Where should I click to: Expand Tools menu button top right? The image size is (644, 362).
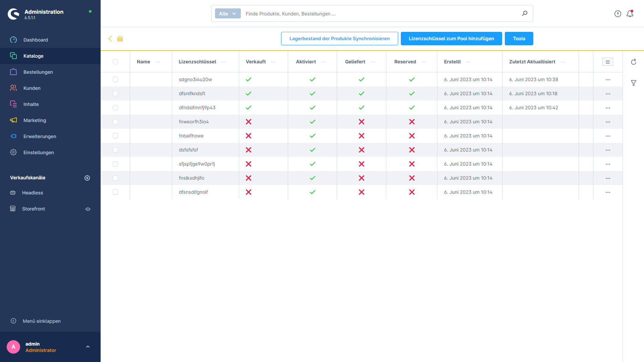(x=519, y=39)
